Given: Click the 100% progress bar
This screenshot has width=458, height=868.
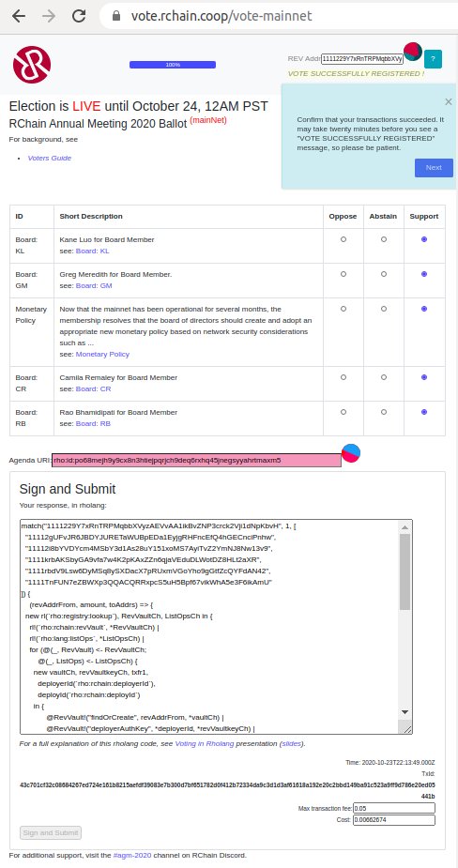Looking at the screenshot, I should coord(173,65).
